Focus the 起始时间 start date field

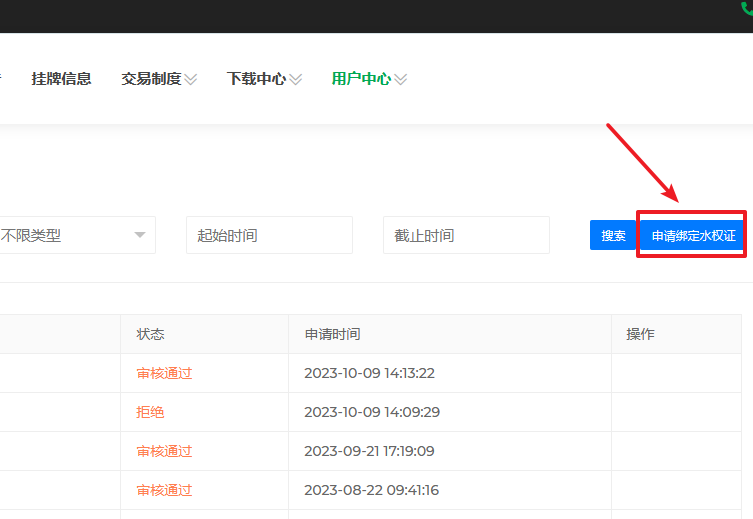[269, 235]
